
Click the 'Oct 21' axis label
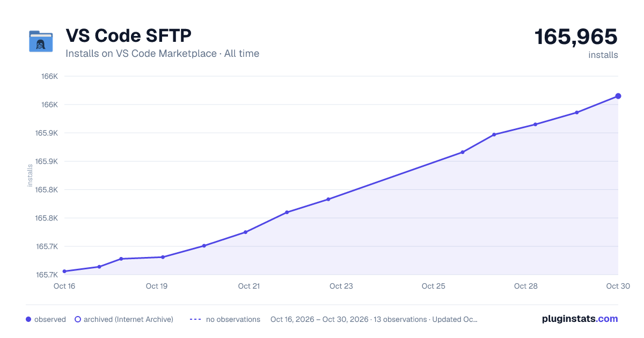point(249,286)
